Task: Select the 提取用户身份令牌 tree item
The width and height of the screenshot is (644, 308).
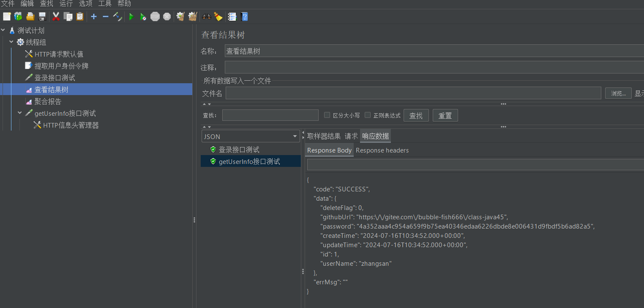Action: [61, 66]
